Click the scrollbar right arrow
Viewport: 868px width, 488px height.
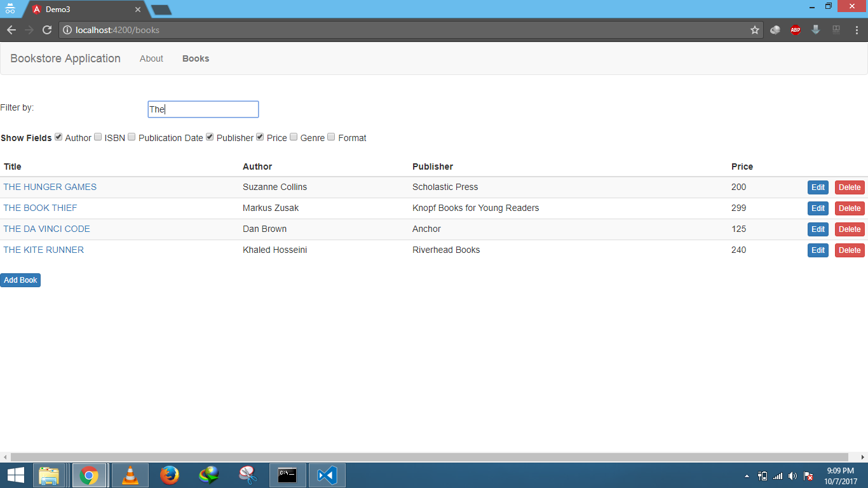coord(862,457)
